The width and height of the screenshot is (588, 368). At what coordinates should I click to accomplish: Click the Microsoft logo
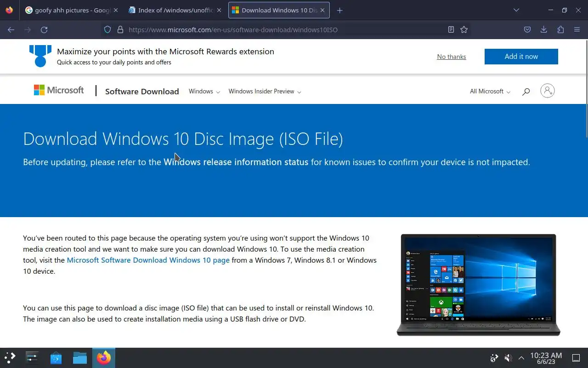[59, 90]
